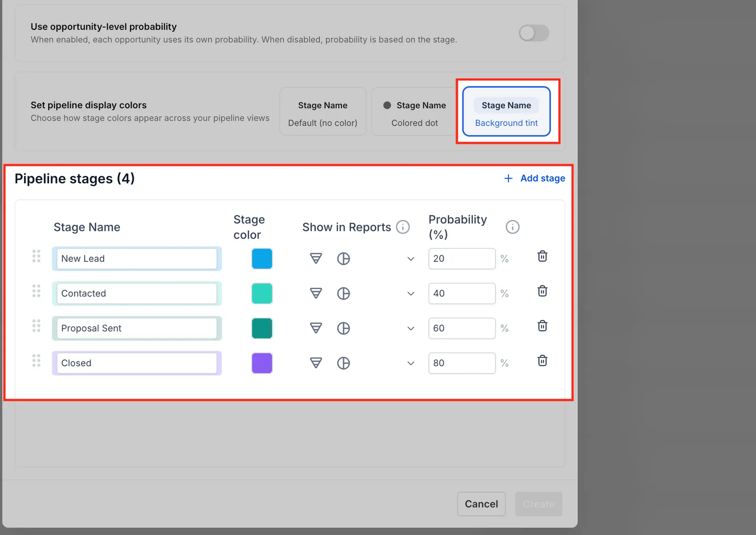
Task: Click pie chart icon in Closed row
Action: click(344, 363)
